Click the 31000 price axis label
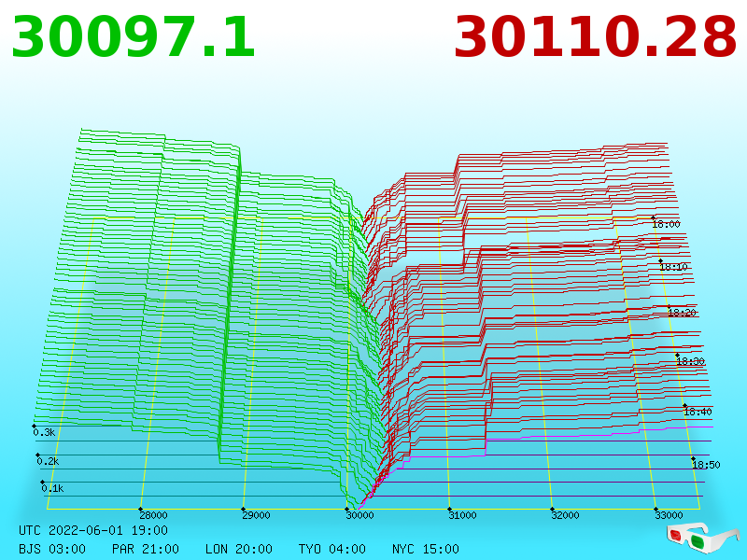Image resolution: width=747 pixels, height=560 pixels. [x=462, y=515]
